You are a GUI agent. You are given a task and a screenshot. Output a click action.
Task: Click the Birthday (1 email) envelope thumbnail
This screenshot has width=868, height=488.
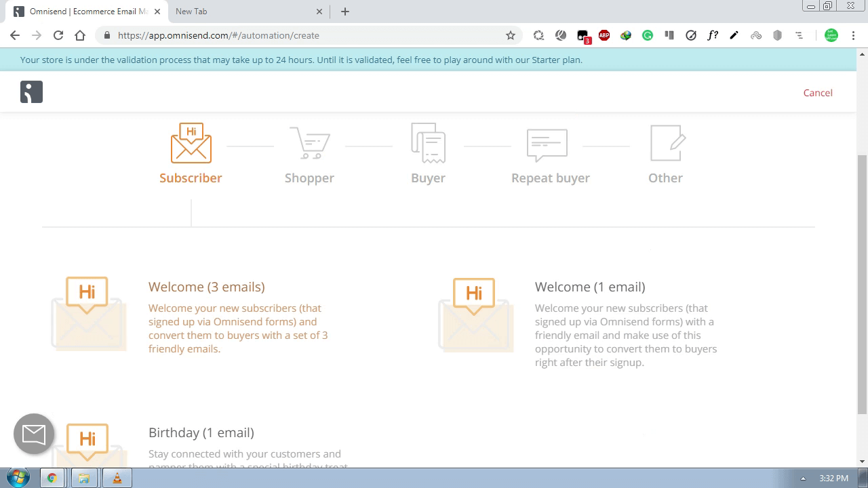[x=89, y=445]
